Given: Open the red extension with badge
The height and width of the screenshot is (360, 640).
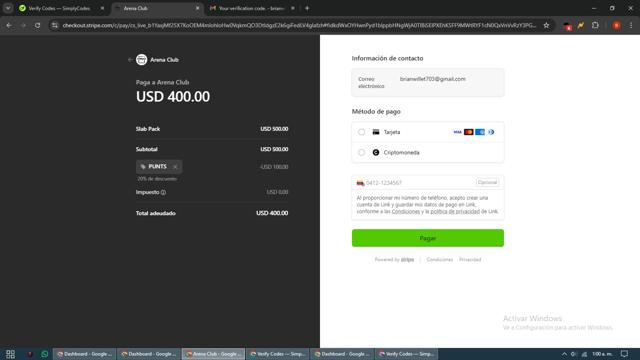Looking at the screenshot, I should 567,26.
